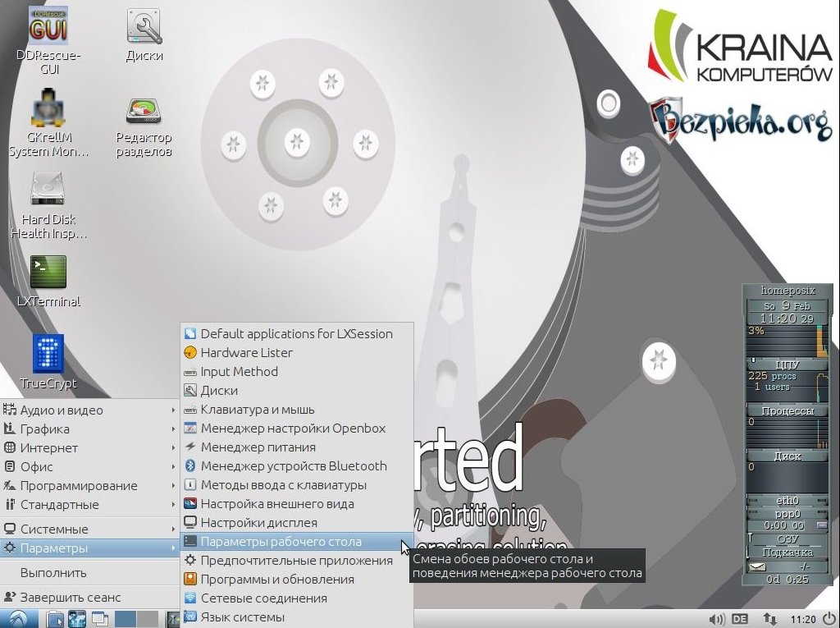Expand the Стандартные submenu
Screen dimensions: 840x628
(x=89, y=505)
